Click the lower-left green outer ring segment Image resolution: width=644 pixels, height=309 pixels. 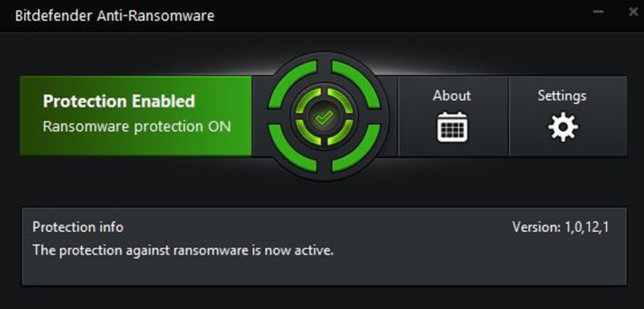292,149
